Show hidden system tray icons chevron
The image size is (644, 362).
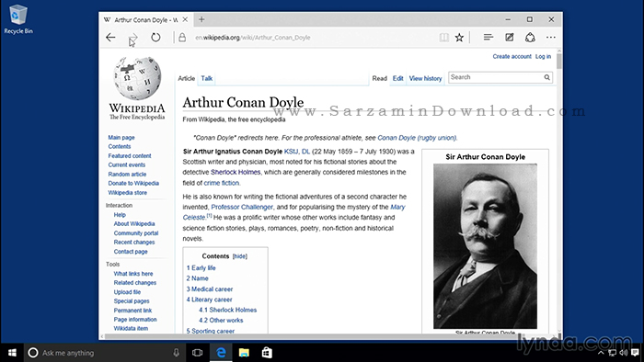tap(601, 353)
